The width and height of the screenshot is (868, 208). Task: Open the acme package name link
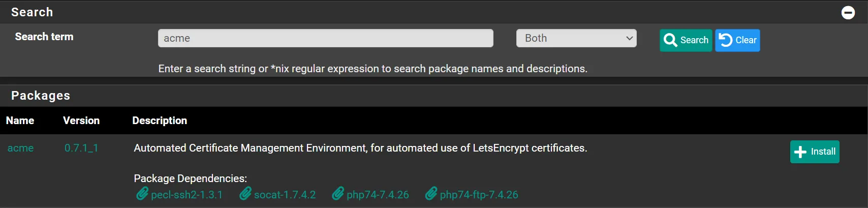pyautogui.click(x=20, y=148)
